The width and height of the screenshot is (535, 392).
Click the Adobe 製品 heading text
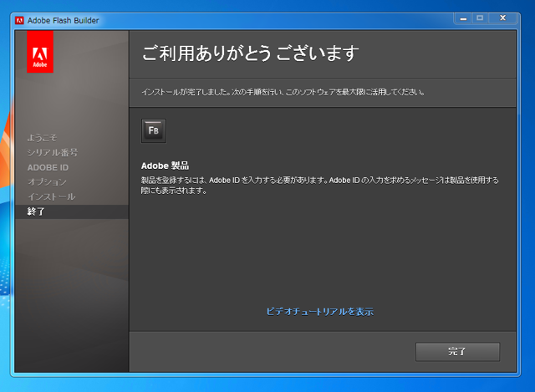pos(166,165)
